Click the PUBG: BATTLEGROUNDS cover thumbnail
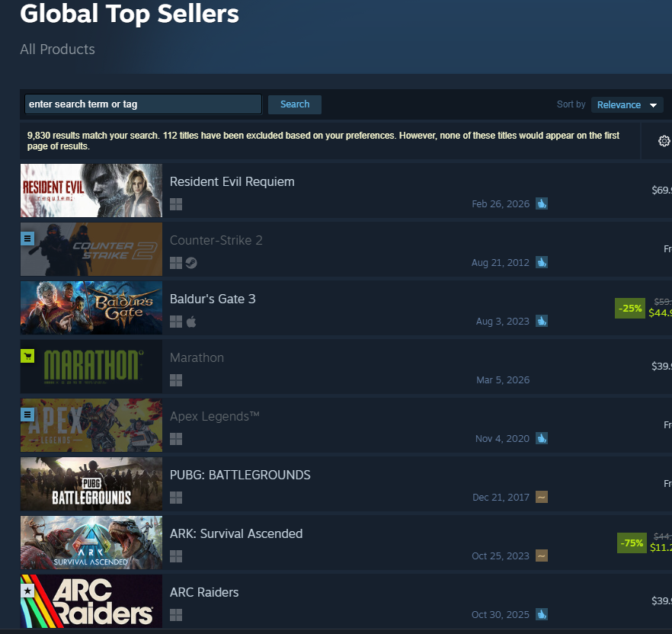 point(91,484)
